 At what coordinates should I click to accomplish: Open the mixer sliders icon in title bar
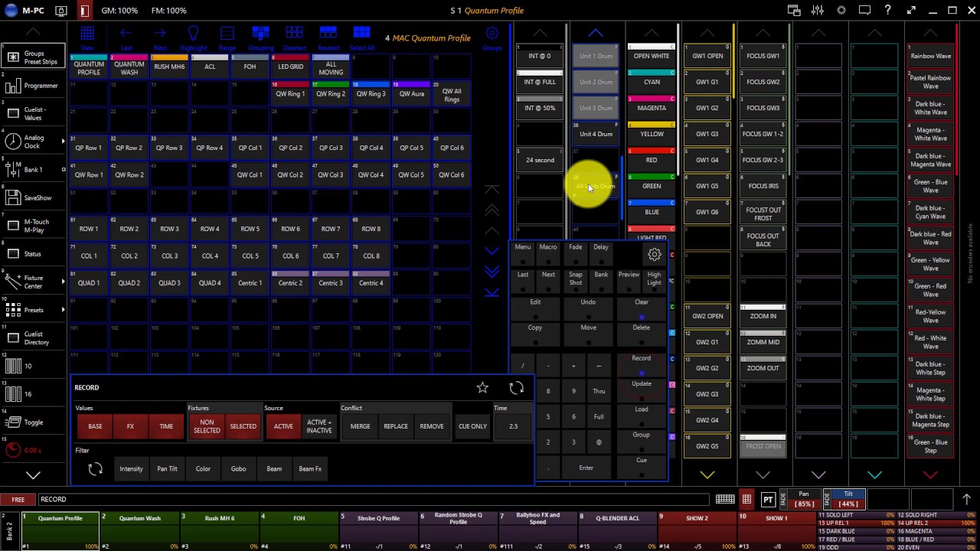pos(818,11)
